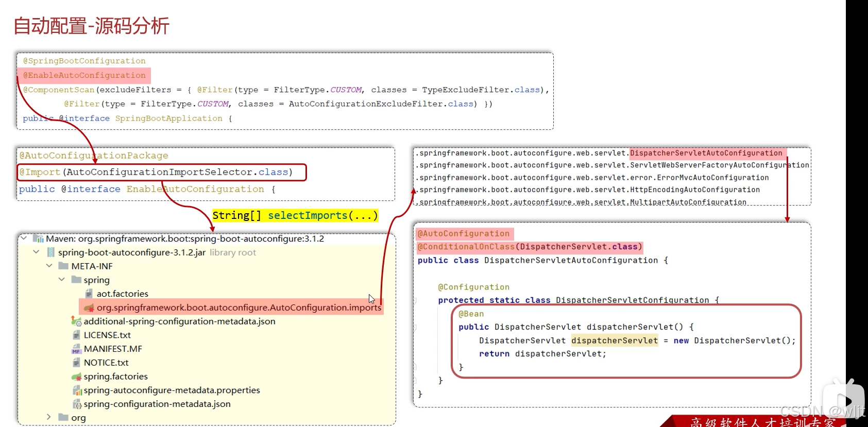
Task: Click the org folder icon
Action: pyautogui.click(x=63, y=417)
